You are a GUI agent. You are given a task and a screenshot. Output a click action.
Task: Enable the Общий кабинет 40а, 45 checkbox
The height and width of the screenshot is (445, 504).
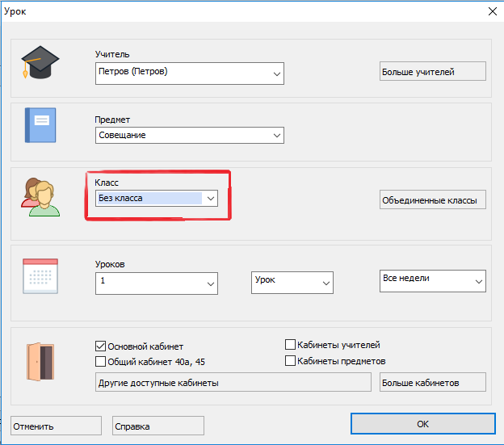[101, 361]
